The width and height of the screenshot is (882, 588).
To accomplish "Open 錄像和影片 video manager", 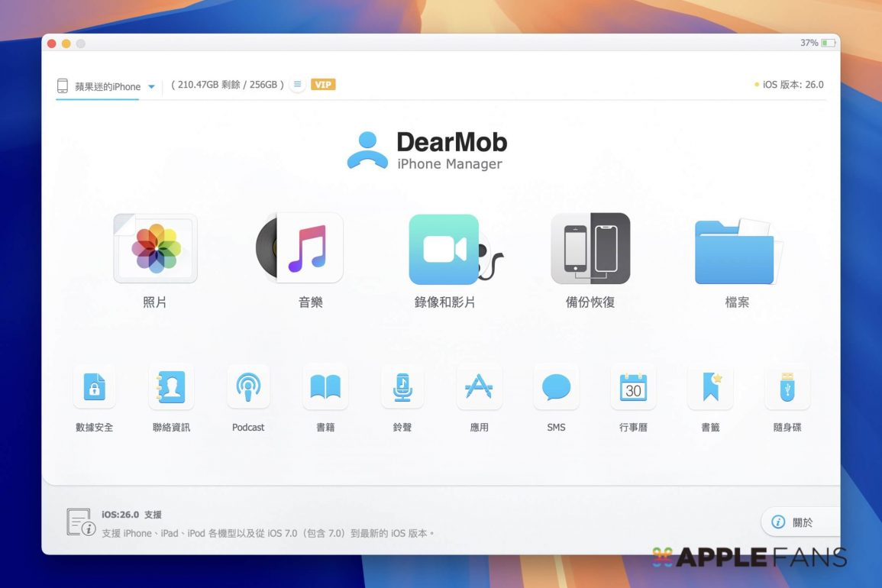I will coord(444,249).
